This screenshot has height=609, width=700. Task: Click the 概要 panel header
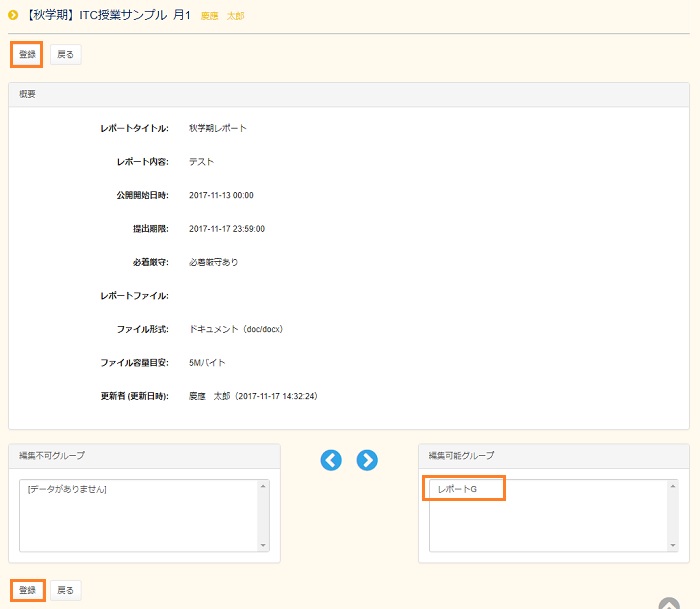tap(349, 93)
